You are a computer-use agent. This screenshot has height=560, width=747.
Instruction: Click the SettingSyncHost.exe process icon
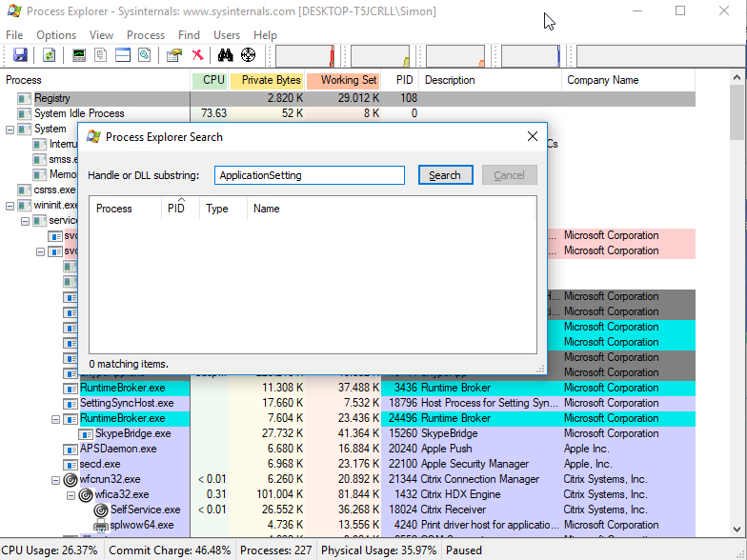click(71, 404)
